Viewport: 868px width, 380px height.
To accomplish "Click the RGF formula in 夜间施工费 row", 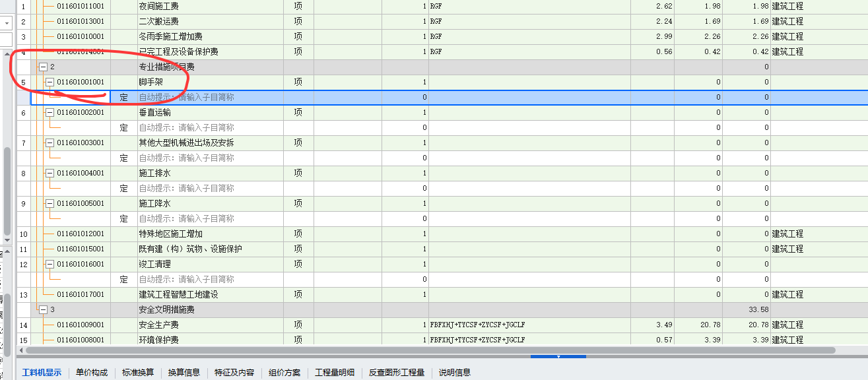I will pyautogui.click(x=436, y=6).
